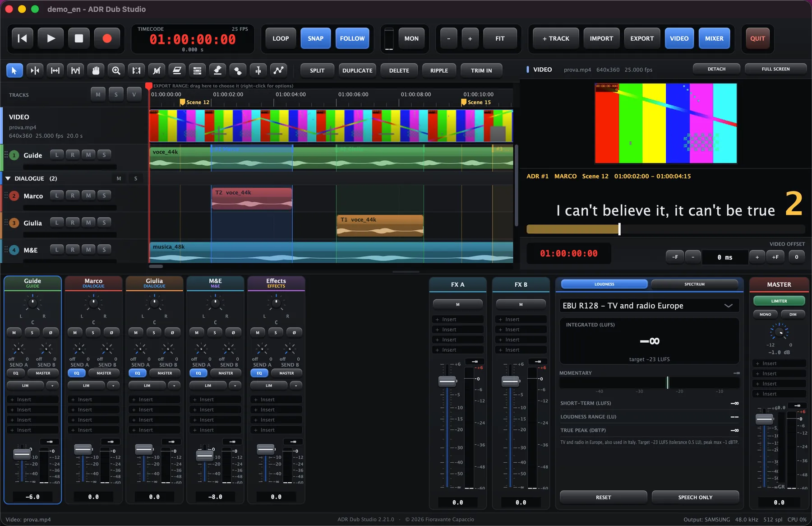Click the + TRACK button
The image size is (812, 526).
[556, 38]
